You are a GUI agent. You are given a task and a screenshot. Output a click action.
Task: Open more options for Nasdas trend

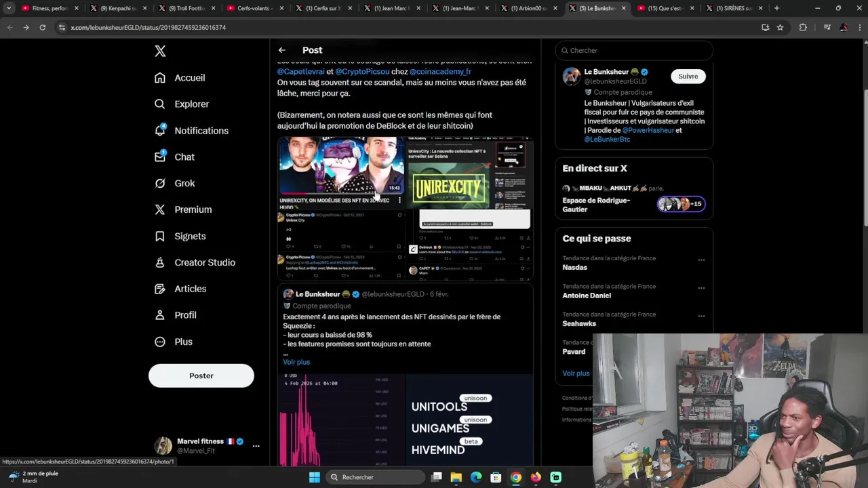point(701,260)
